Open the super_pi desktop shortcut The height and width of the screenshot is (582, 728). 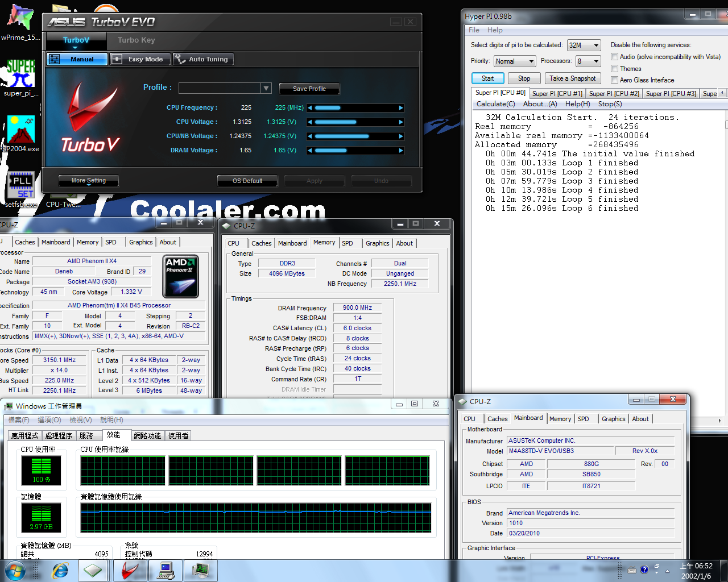(x=20, y=78)
